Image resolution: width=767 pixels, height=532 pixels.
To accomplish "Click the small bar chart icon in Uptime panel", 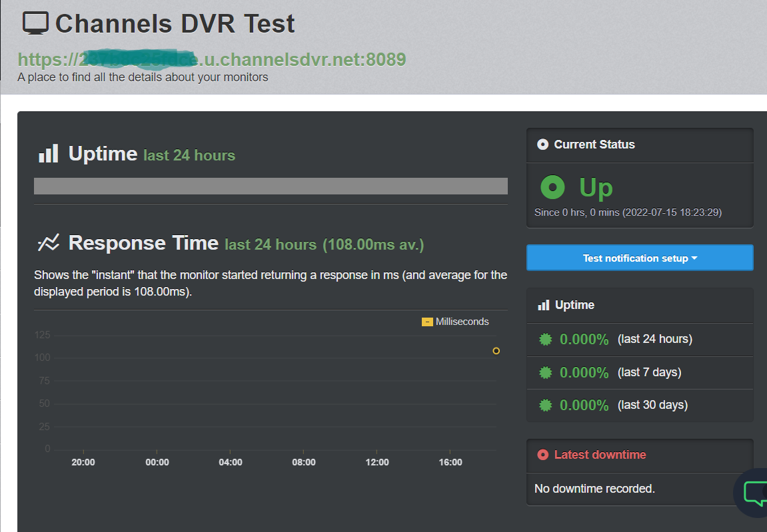I will [544, 305].
